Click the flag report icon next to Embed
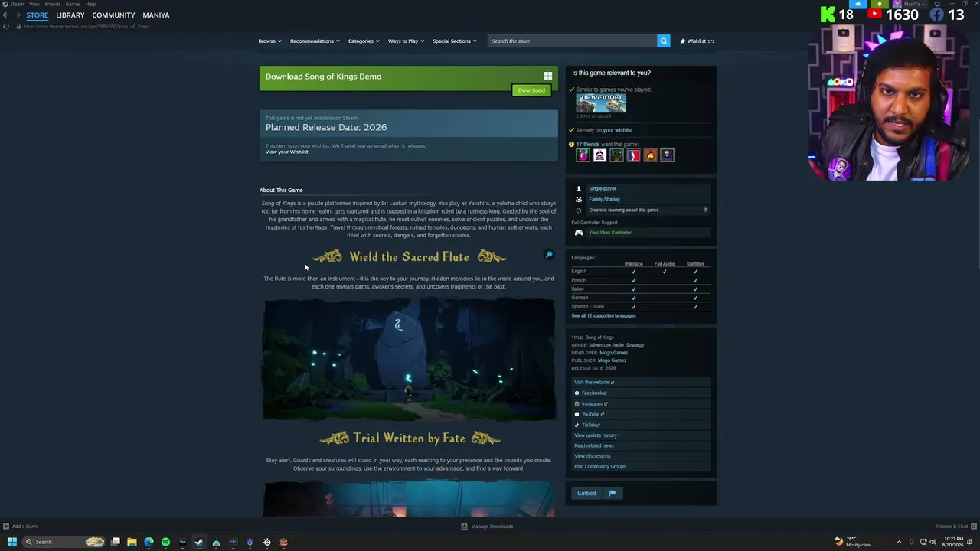Image resolution: width=980 pixels, height=551 pixels. [x=612, y=493]
